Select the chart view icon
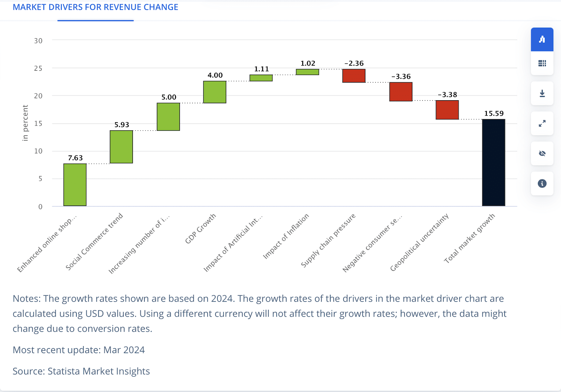 (542, 40)
